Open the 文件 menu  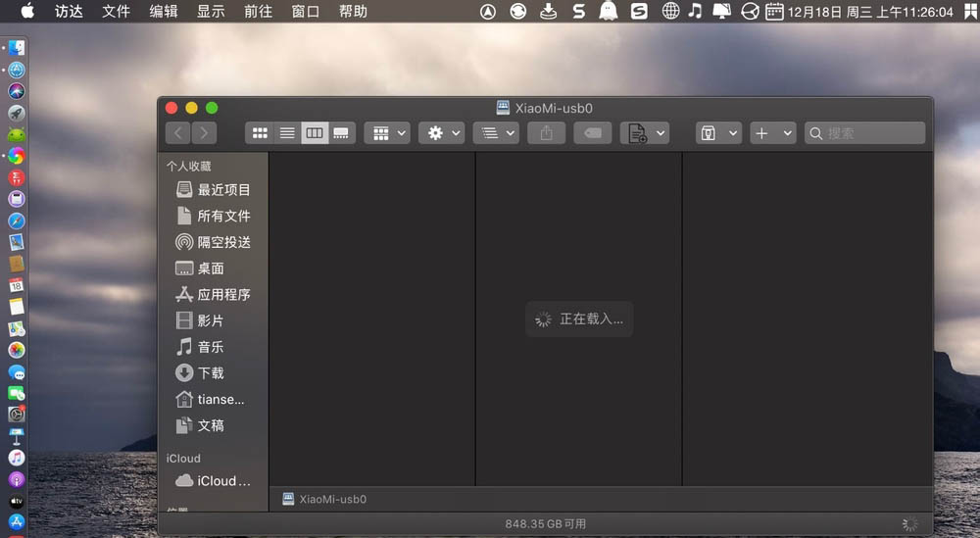[x=117, y=11]
